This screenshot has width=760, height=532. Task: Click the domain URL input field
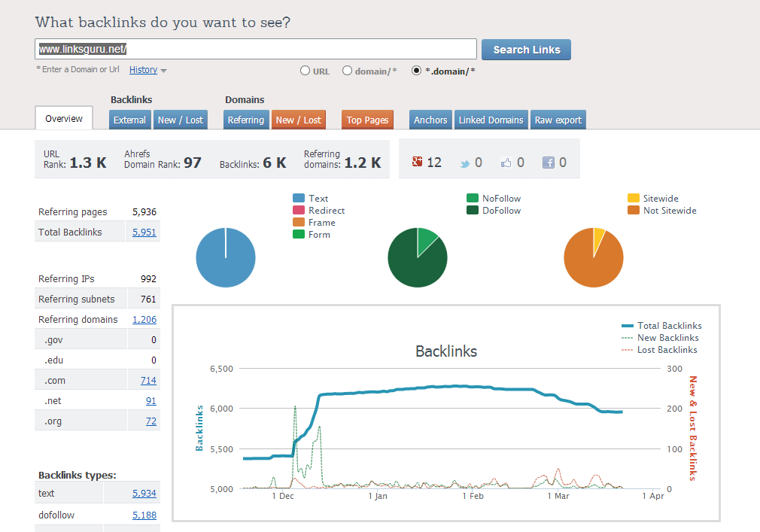click(x=256, y=49)
